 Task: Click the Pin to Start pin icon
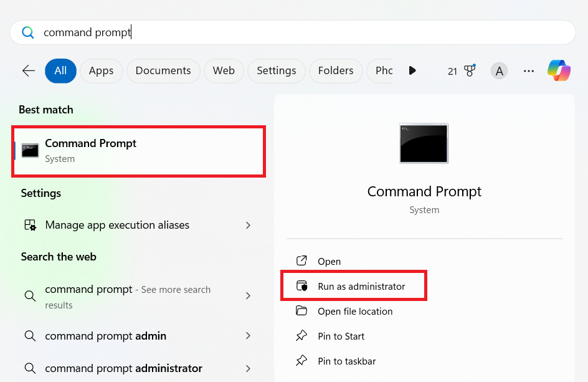click(301, 335)
